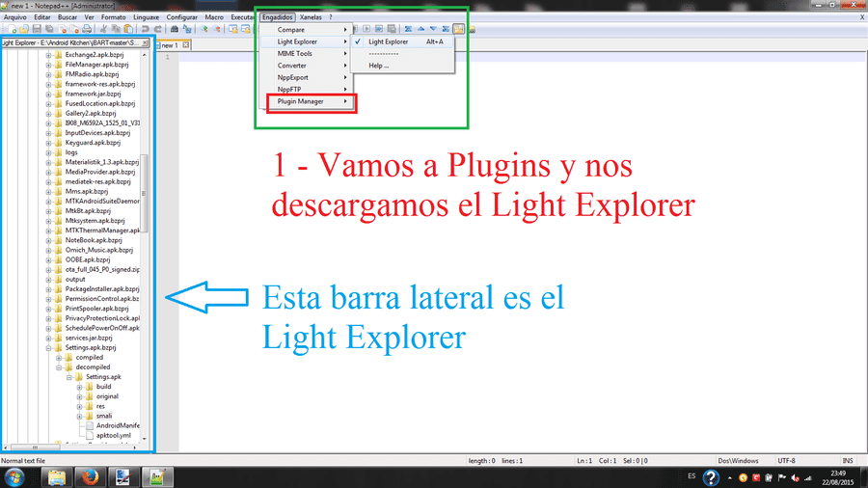The width and height of the screenshot is (868, 488).
Task: Click the blue help question mark tray icon
Action: click(x=710, y=477)
